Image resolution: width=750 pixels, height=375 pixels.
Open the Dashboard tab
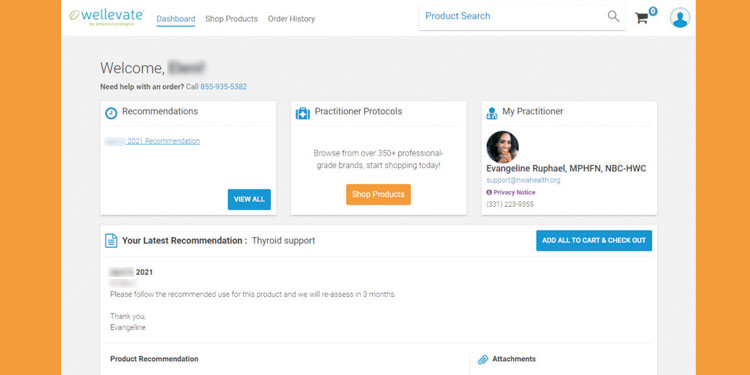pyautogui.click(x=176, y=19)
